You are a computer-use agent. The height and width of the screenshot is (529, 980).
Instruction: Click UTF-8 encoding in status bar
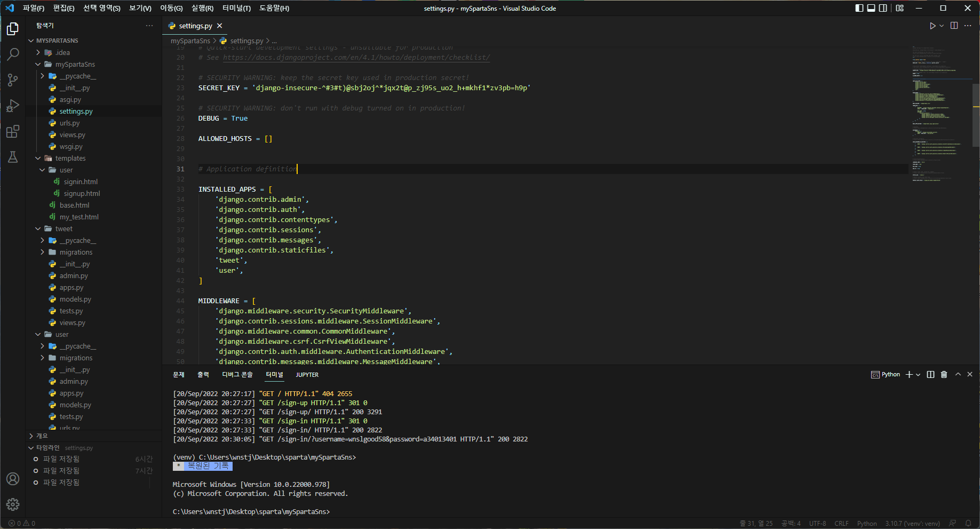pos(817,524)
